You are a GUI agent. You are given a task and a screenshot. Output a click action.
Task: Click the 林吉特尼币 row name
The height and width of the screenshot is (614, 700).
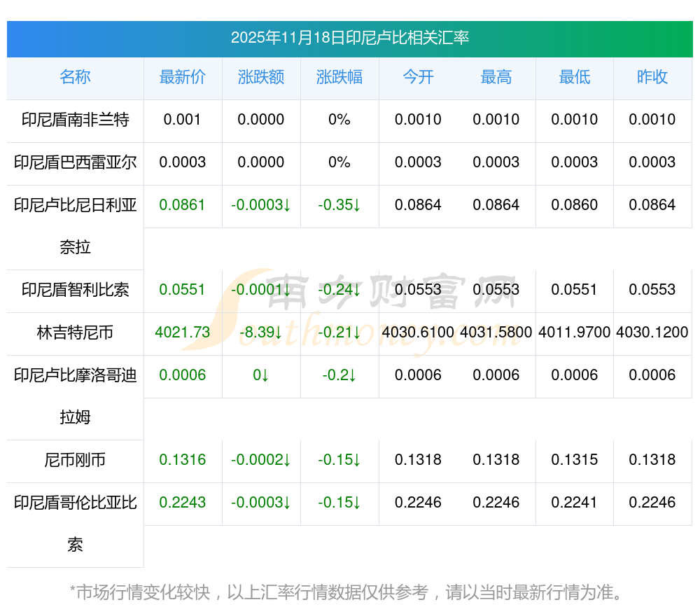pos(75,333)
